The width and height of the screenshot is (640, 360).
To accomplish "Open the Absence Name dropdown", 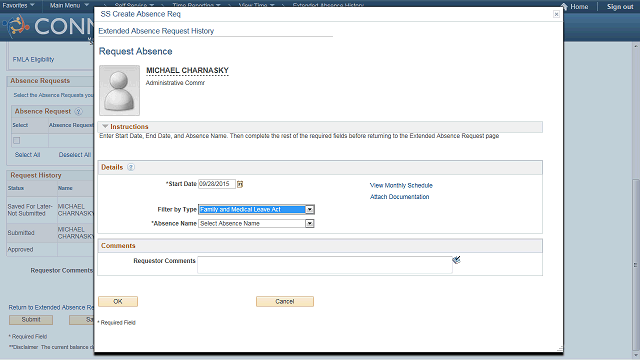I will (310, 224).
